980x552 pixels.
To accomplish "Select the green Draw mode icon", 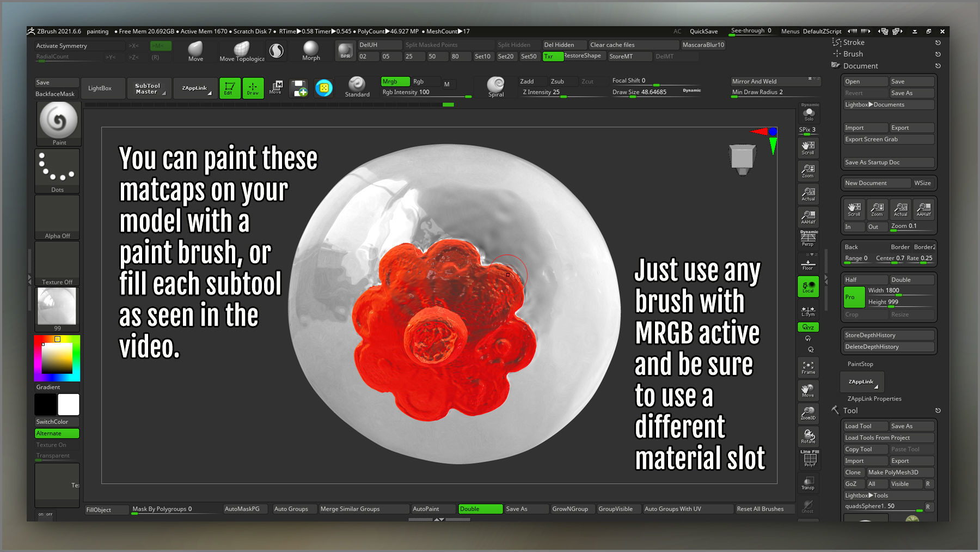I will (x=253, y=88).
